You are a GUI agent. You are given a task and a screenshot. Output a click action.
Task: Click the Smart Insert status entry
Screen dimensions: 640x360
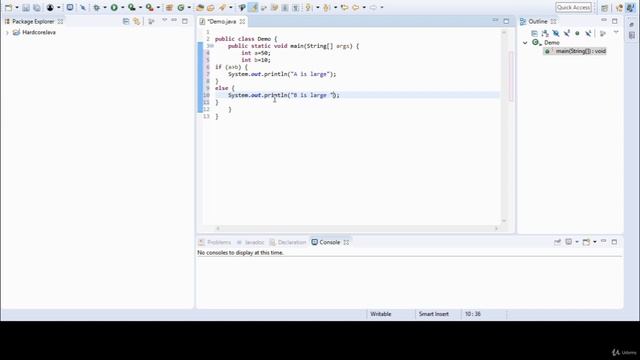tap(433, 314)
